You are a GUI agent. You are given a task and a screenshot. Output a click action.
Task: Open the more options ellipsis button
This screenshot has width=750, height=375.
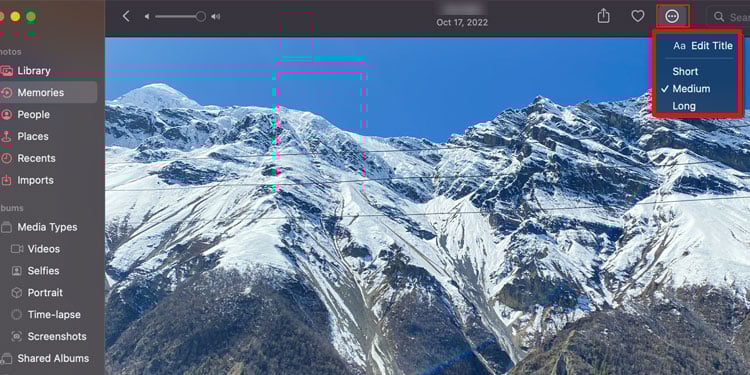pos(672,17)
